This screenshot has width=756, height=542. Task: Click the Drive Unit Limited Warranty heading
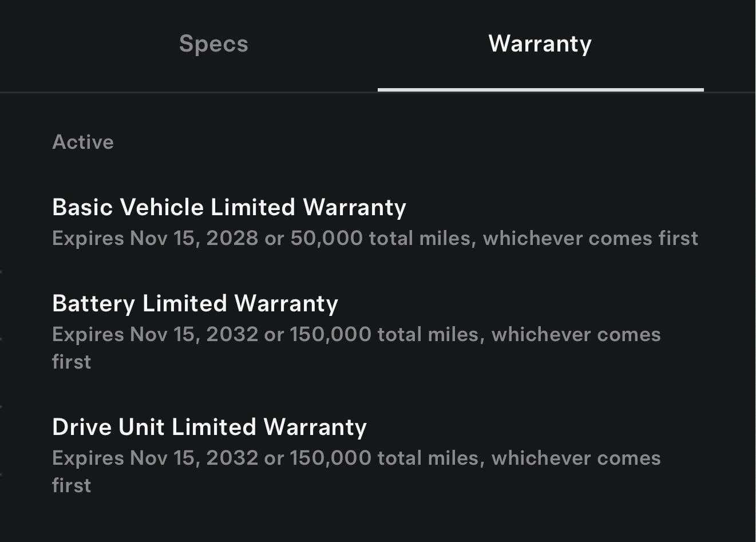pyautogui.click(x=209, y=427)
